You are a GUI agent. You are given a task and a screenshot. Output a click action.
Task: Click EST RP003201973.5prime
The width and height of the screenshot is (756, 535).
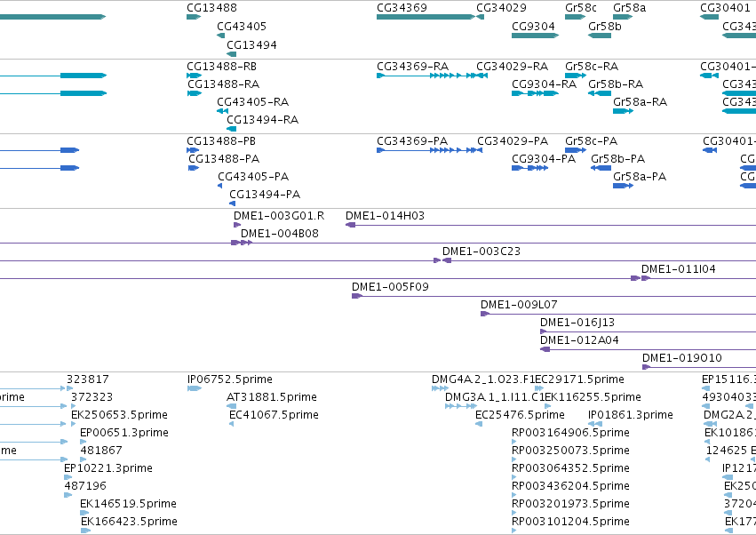(571, 504)
